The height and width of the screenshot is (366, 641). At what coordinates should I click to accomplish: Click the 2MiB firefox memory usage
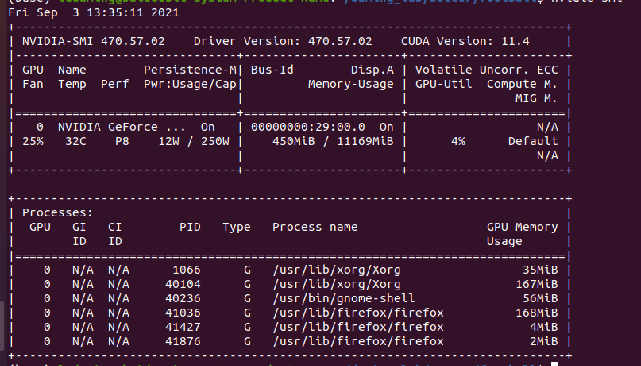pyautogui.click(x=544, y=341)
